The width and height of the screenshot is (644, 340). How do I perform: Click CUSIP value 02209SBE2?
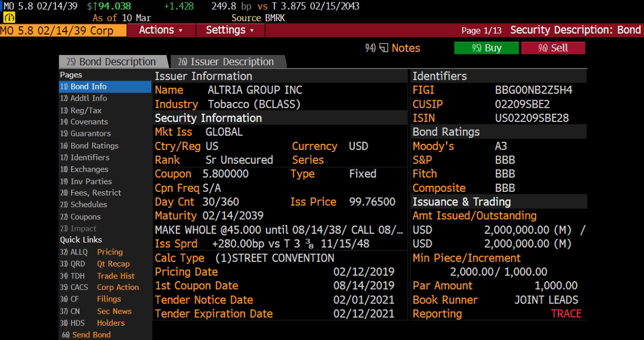point(522,105)
